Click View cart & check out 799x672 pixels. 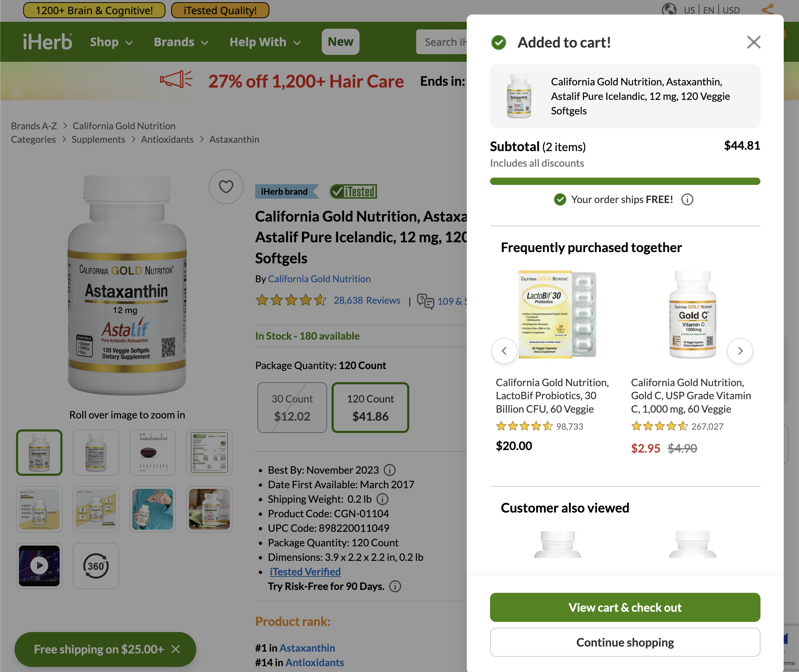click(x=625, y=607)
